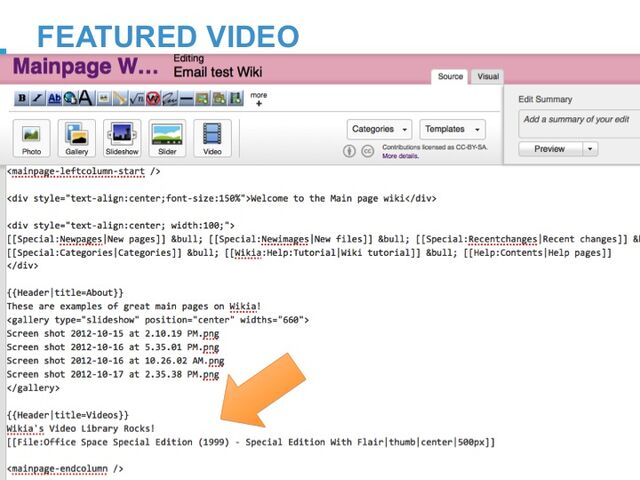The width and height of the screenshot is (640, 480).
Task: Apply bold text formatting
Action: click(x=22, y=98)
